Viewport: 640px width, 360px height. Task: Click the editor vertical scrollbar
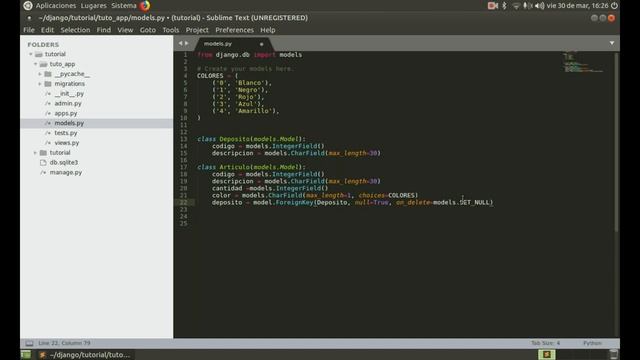tap(616, 143)
